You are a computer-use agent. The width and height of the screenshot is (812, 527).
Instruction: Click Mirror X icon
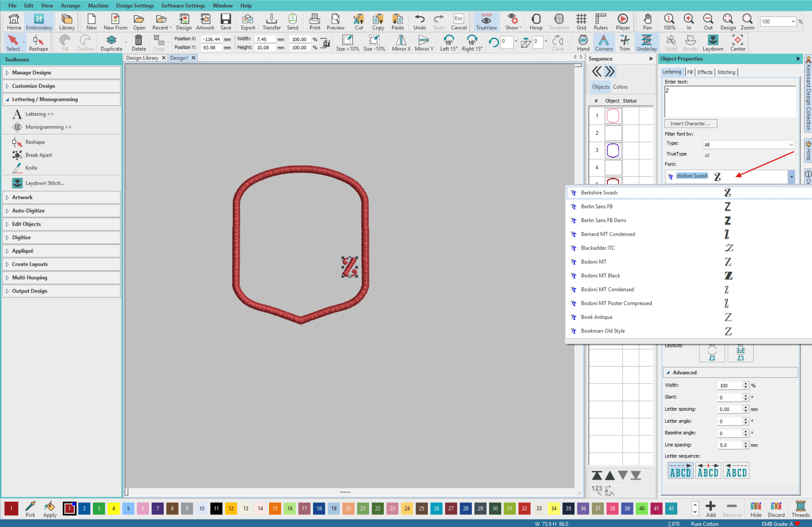click(401, 43)
